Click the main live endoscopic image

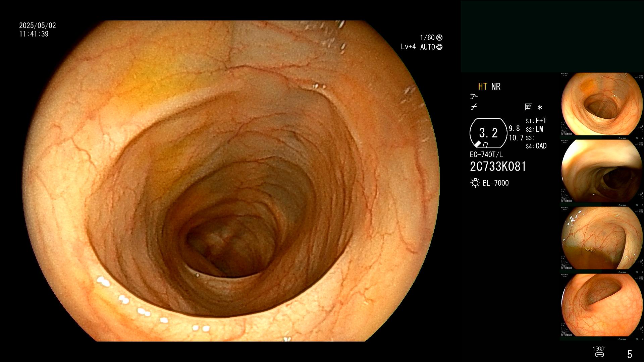tap(231, 181)
